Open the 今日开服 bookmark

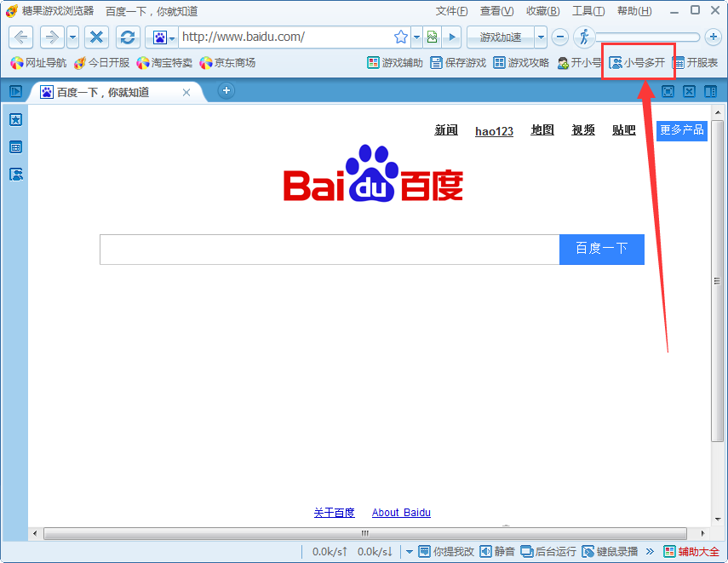point(101,63)
